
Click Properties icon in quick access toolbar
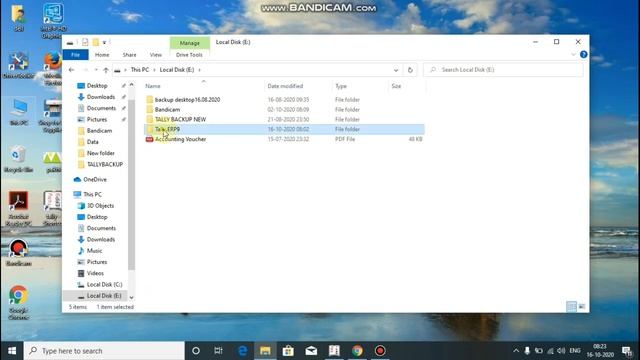[x=85, y=42]
